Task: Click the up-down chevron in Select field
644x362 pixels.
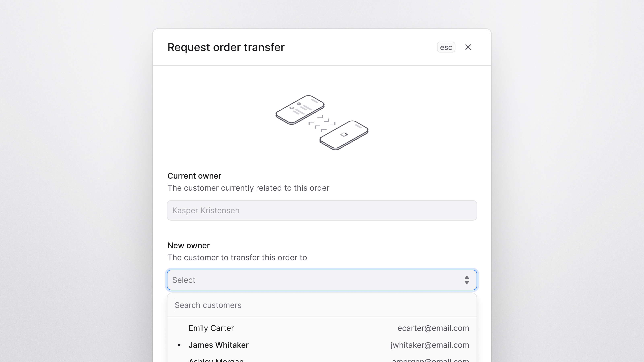Action: (x=466, y=280)
